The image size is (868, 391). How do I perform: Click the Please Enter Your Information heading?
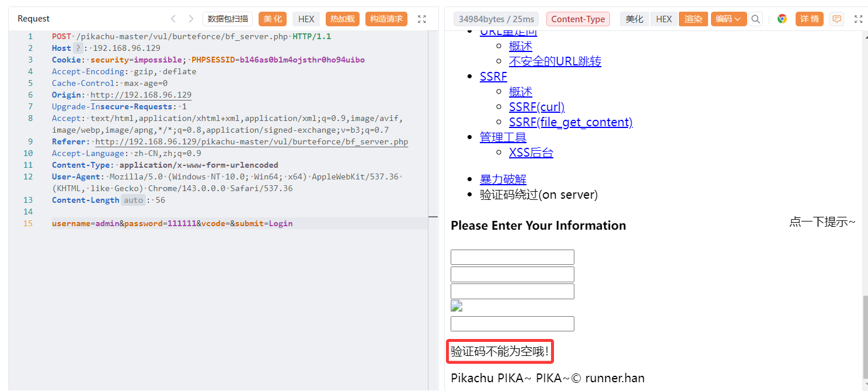coord(538,226)
